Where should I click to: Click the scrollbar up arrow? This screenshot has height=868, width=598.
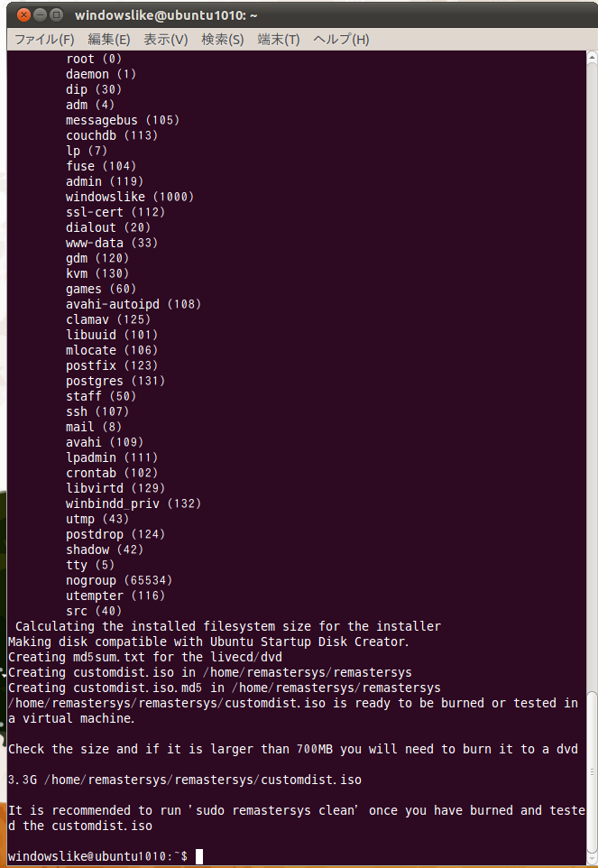[592, 57]
